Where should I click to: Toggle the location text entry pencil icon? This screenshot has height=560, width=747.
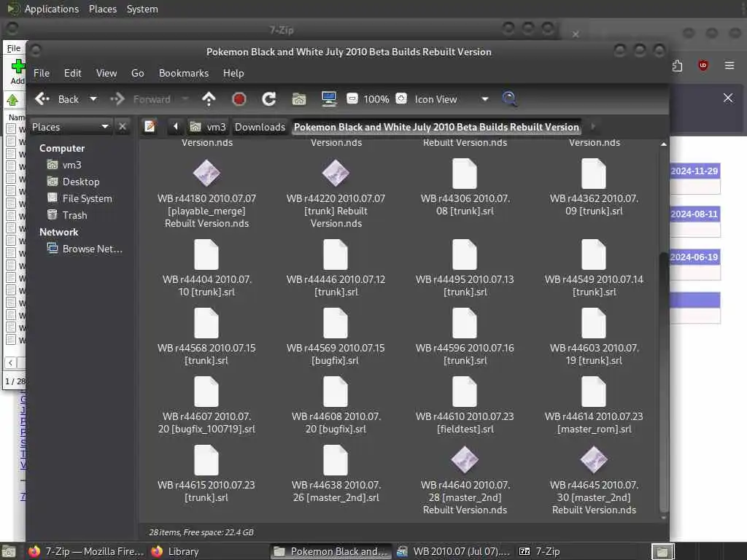(150, 127)
